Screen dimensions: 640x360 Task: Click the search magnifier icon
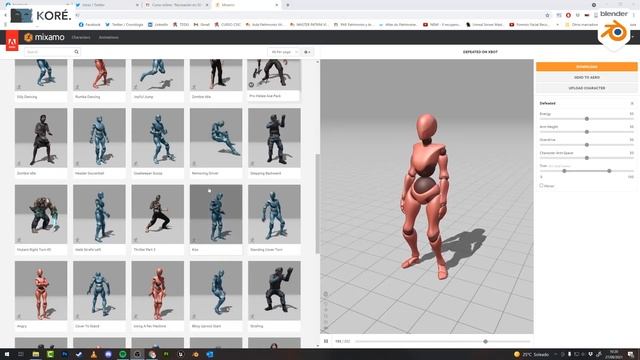(x=76, y=52)
